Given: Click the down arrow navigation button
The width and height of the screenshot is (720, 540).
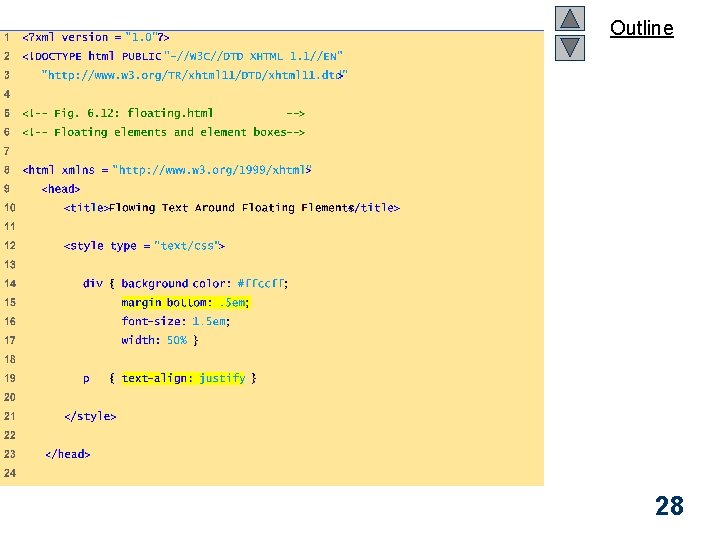Looking at the screenshot, I should (569, 48).
